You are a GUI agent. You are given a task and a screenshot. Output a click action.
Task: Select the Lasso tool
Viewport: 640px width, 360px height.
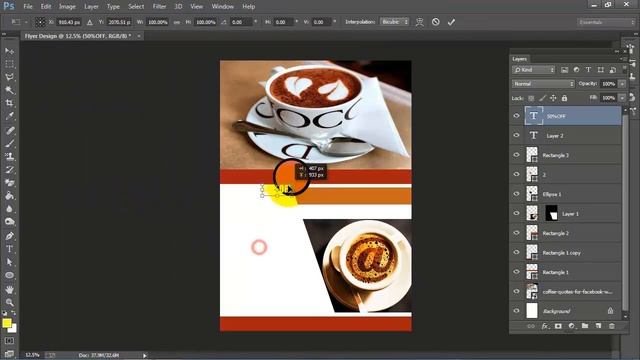(x=9, y=77)
